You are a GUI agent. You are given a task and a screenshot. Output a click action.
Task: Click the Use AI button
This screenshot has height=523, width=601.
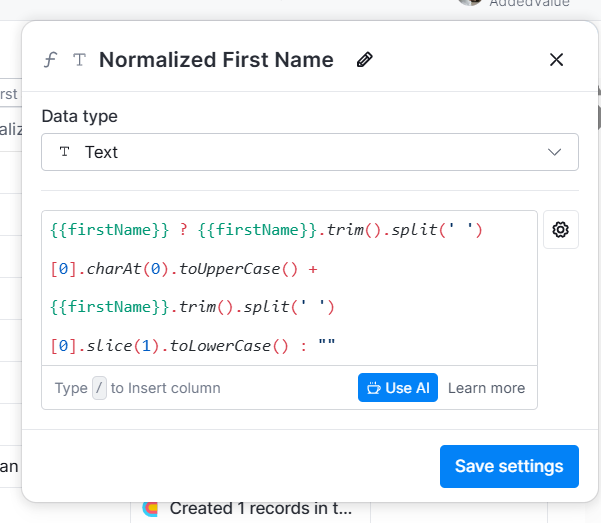click(x=398, y=388)
